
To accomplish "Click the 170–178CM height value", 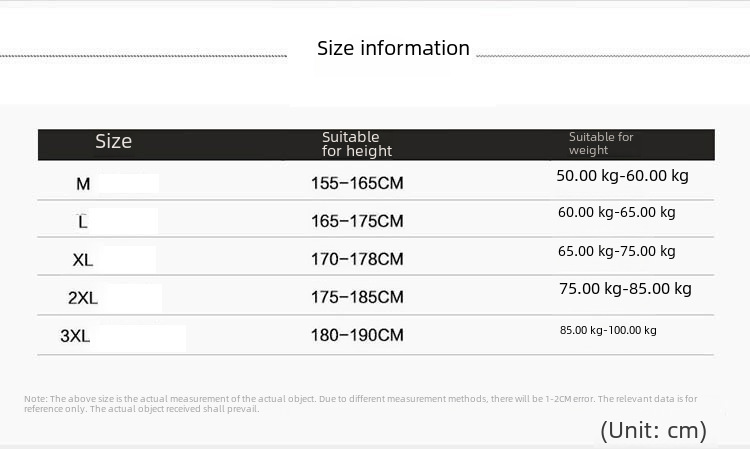I will click(x=357, y=259).
